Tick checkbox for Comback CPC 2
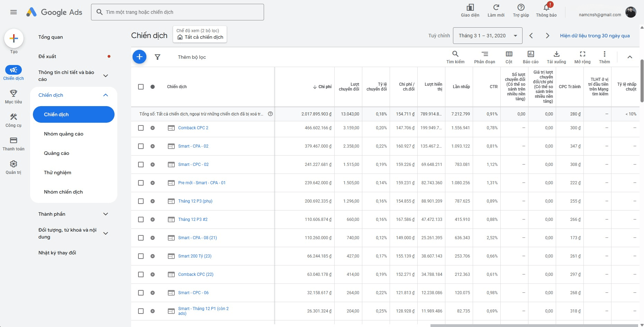Image resolution: width=644 pixels, height=327 pixels. (141, 128)
